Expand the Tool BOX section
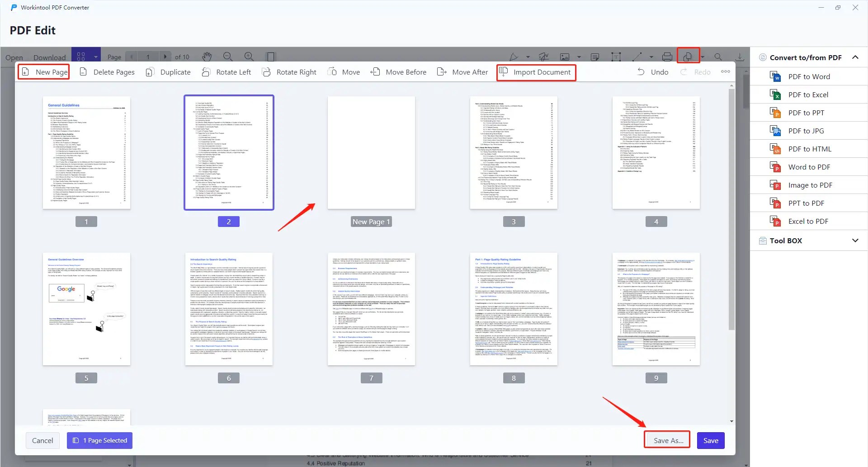The image size is (868, 467). pos(855,241)
